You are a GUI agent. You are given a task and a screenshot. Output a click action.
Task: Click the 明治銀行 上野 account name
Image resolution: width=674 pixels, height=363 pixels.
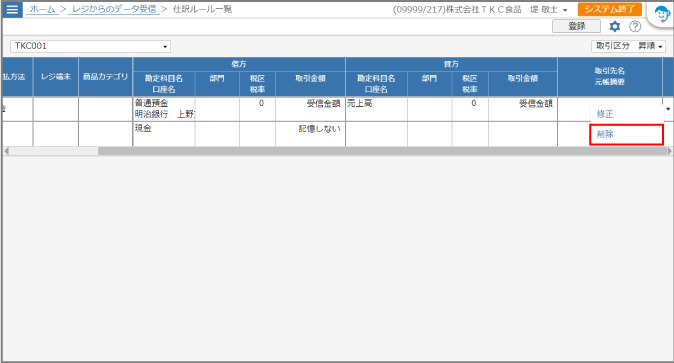click(x=165, y=114)
